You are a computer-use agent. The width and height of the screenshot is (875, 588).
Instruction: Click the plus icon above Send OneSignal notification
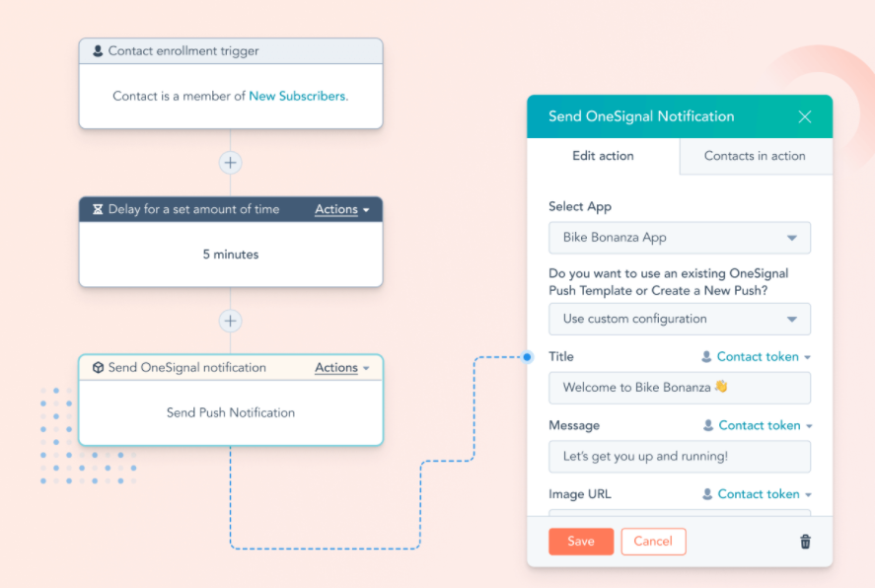(230, 321)
